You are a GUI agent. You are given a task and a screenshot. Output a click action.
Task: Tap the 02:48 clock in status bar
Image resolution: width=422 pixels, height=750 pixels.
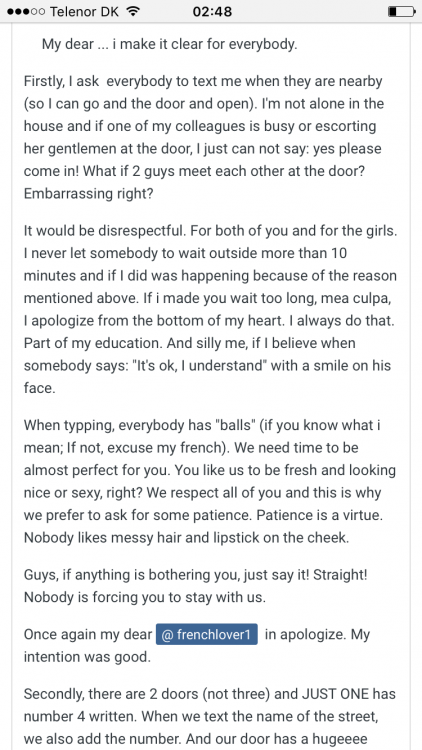212,11
